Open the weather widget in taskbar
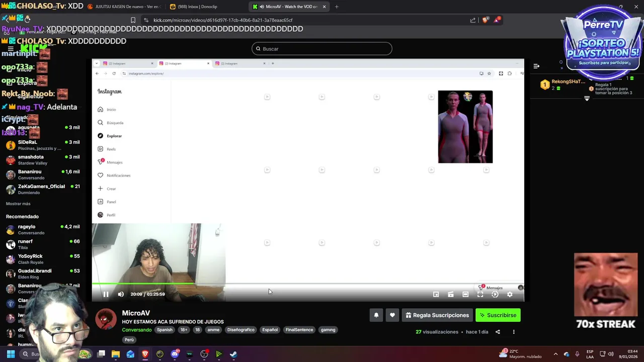The image size is (644, 362). pos(520,354)
